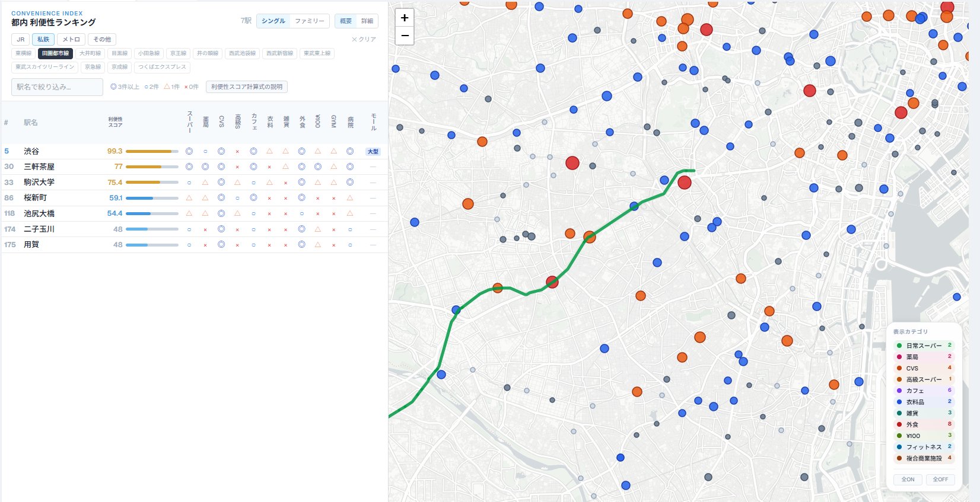Toggle the カフェ map category
The image size is (980, 502).
[x=924, y=391]
